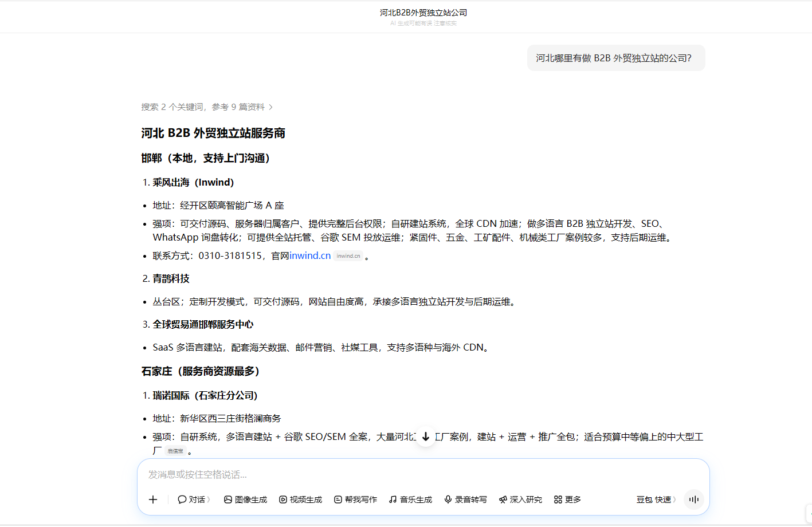Click the conversation title 河北B2B外贸独立站公司
Screen dimensions: 812x527
[423, 13]
